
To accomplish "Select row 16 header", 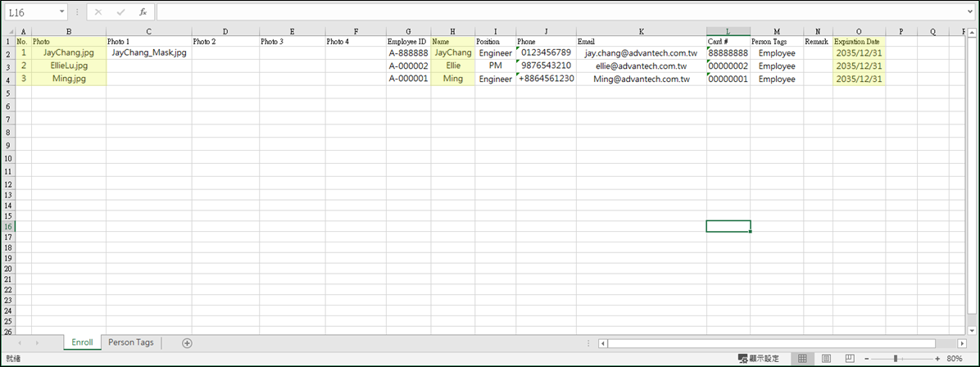I will [7, 226].
